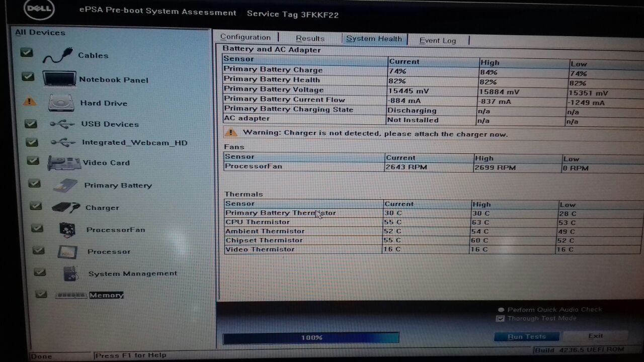Click the Build 4236.5 UEFI ROM text
644x362 pixels.
point(579,350)
